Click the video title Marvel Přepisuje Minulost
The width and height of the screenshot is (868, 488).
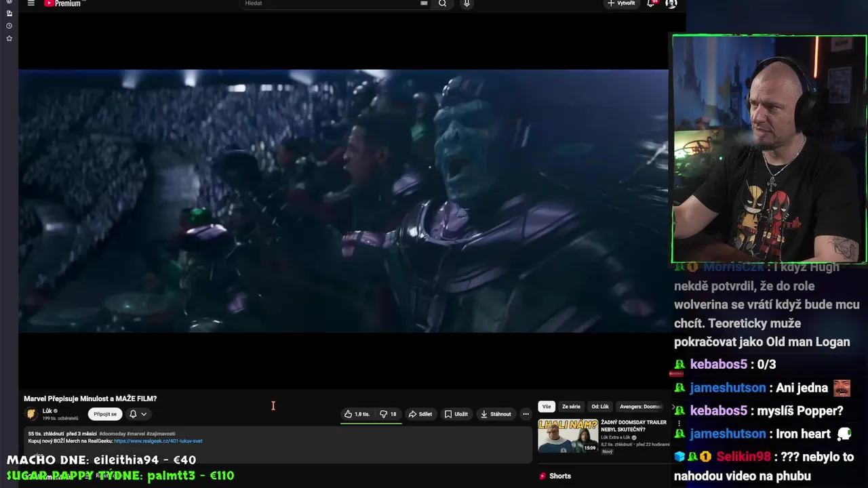pyautogui.click(x=90, y=399)
